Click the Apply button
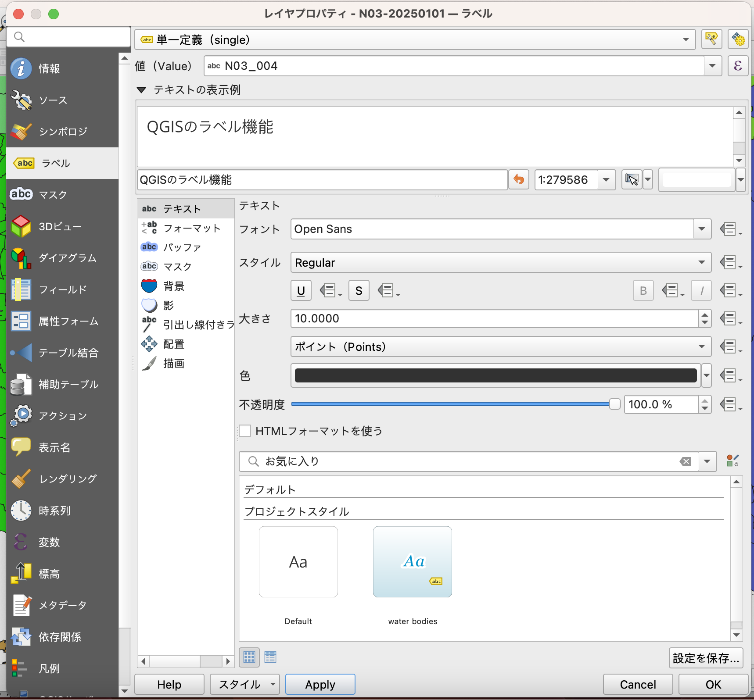The width and height of the screenshot is (754, 700). 320,684
